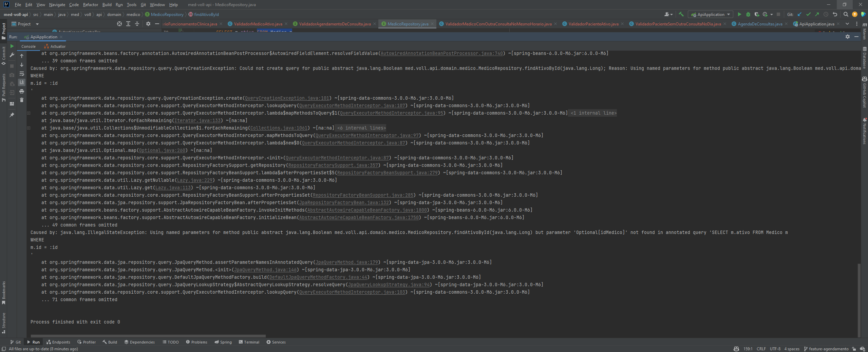868x352 pixels.
Task: Open editor tab options three-dot menu
Action: point(856,24)
